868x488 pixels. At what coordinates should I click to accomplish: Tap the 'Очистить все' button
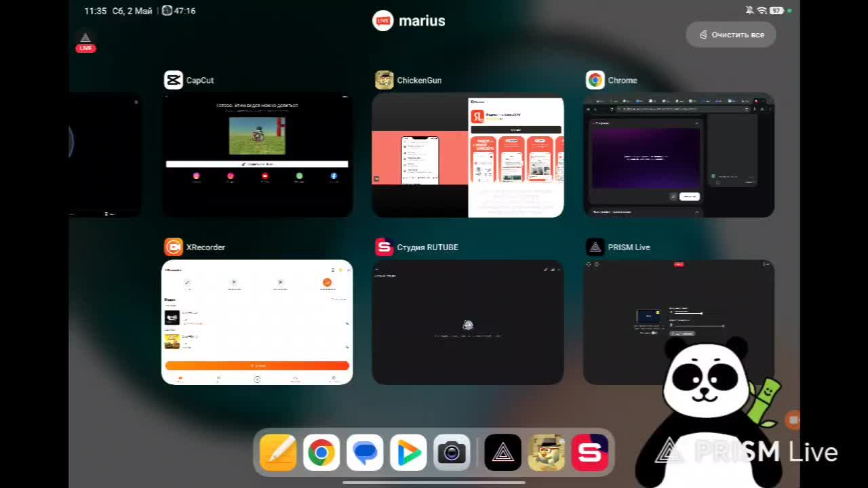pos(731,35)
